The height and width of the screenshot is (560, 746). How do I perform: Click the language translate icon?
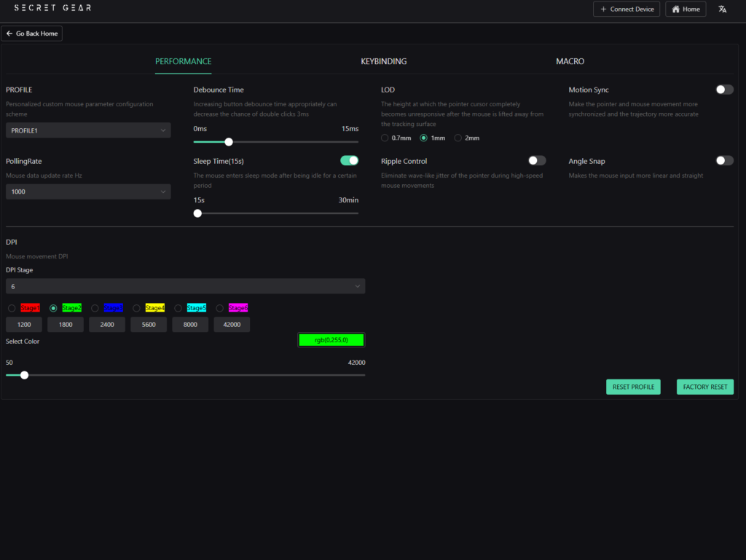pos(722,9)
